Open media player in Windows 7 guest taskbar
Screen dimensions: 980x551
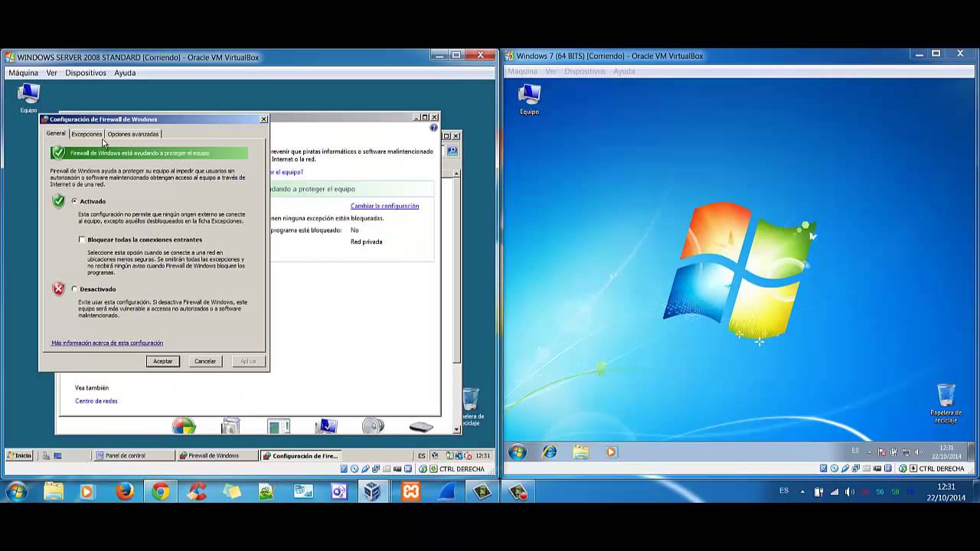[611, 452]
